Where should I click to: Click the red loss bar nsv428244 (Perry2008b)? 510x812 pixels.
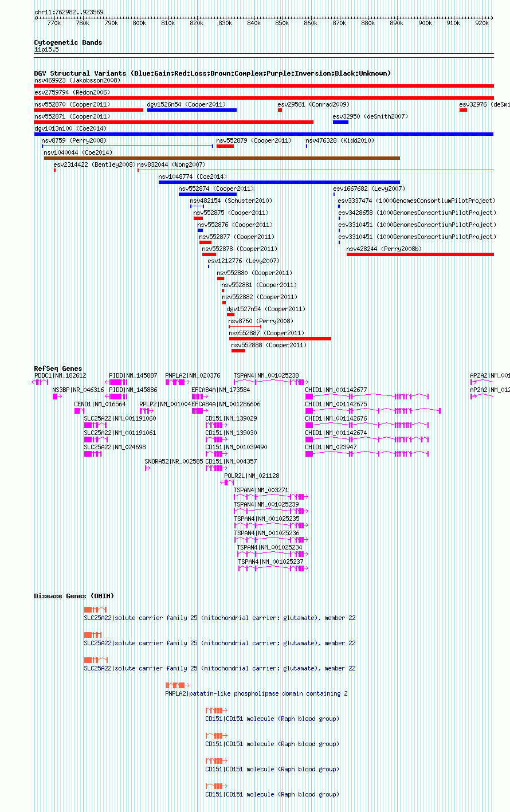pos(420,254)
